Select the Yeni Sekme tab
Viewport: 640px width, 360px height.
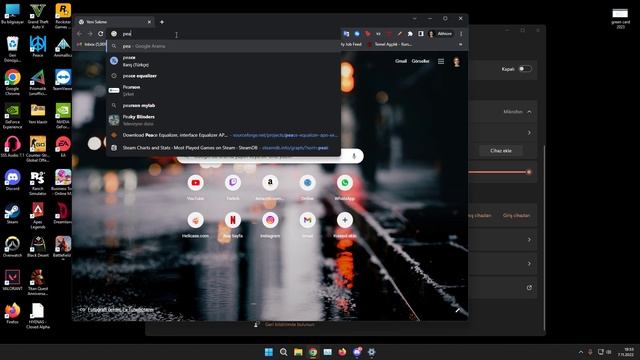pyautogui.click(x=115, y=22)
